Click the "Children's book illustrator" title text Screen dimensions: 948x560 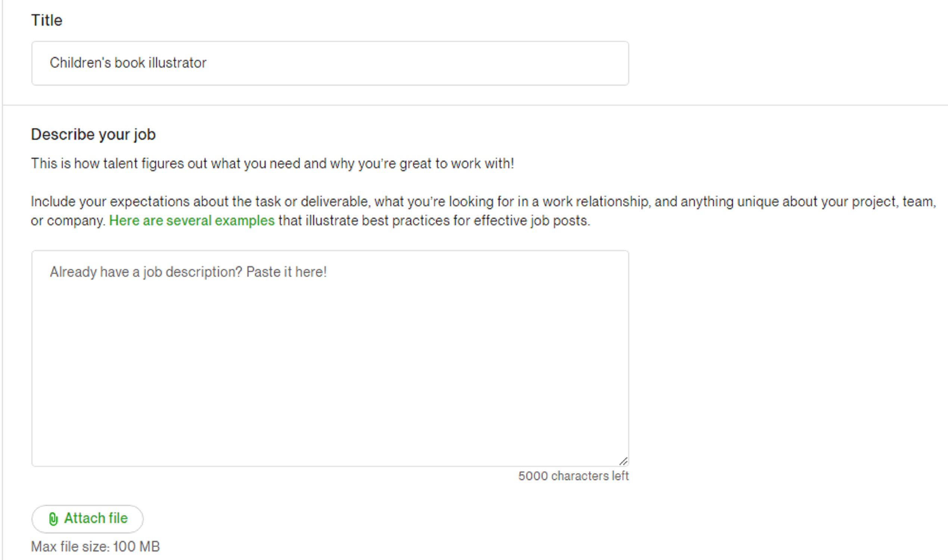click(128, 63)
